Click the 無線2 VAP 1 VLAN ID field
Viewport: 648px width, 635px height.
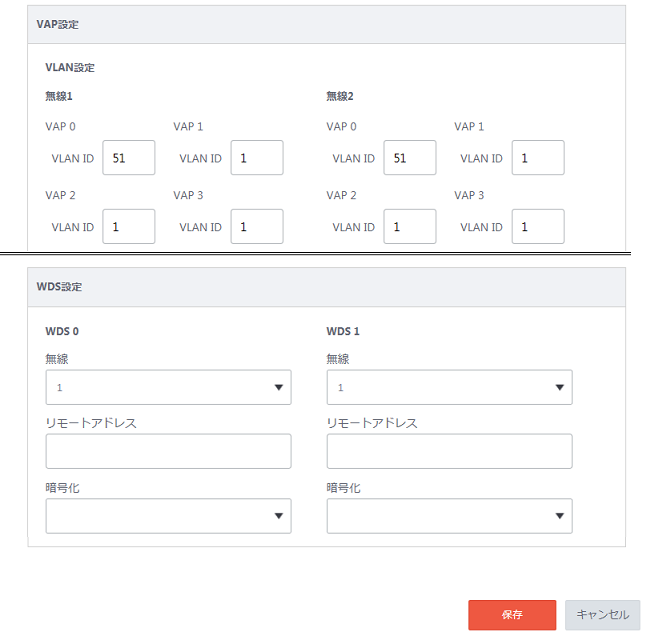pos(538,157)
